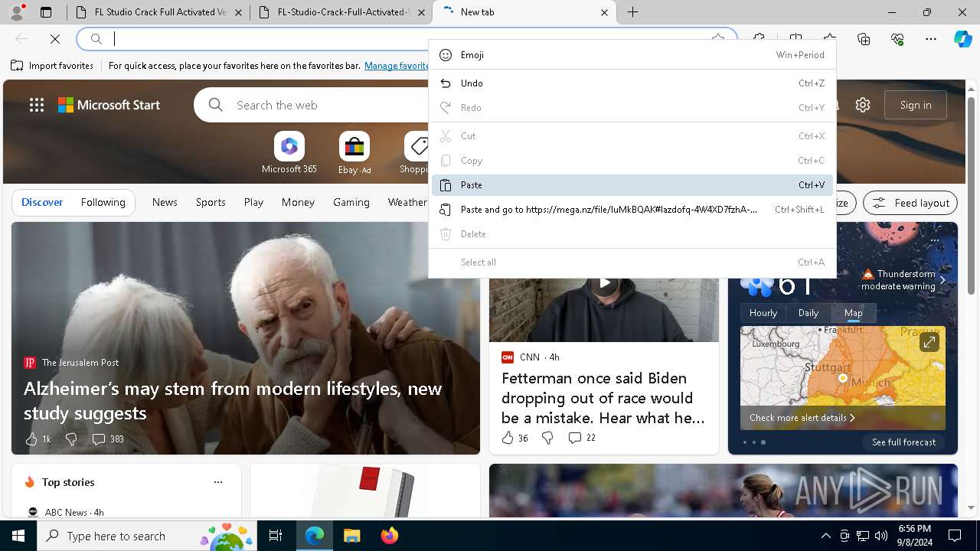Play the CNN Fetterman video
This screenshot has width=980, height=551.
pos(604,283)
